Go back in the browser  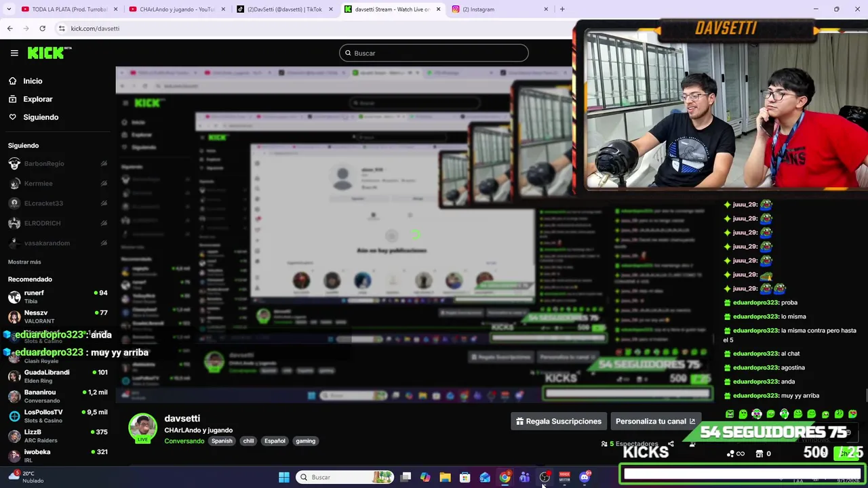click(x=9, y=28)
